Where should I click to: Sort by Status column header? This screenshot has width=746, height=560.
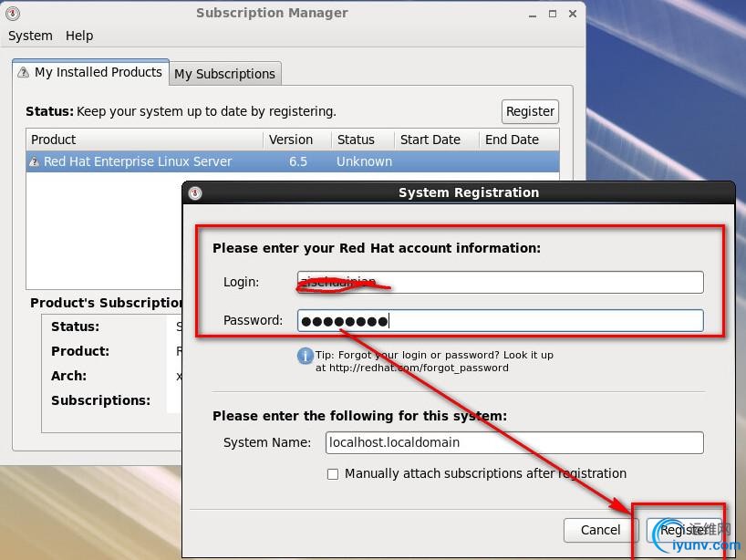coord(363,140)
